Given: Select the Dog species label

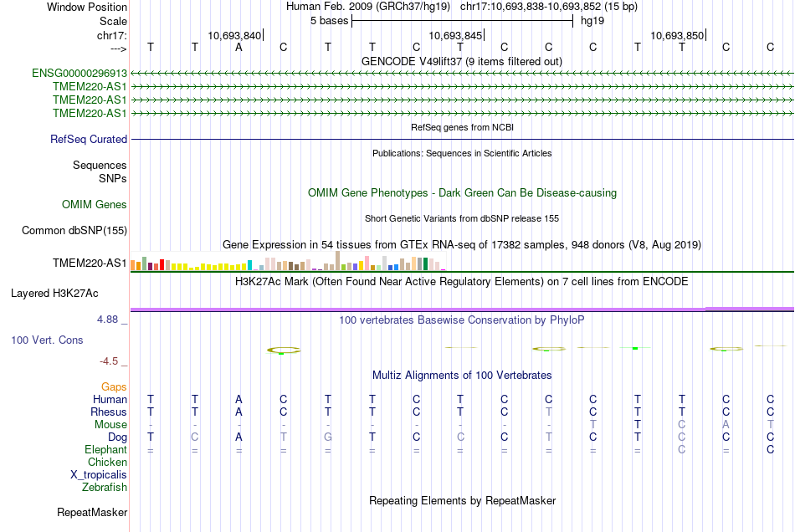Looking at the screenshot, I should 117,437.
